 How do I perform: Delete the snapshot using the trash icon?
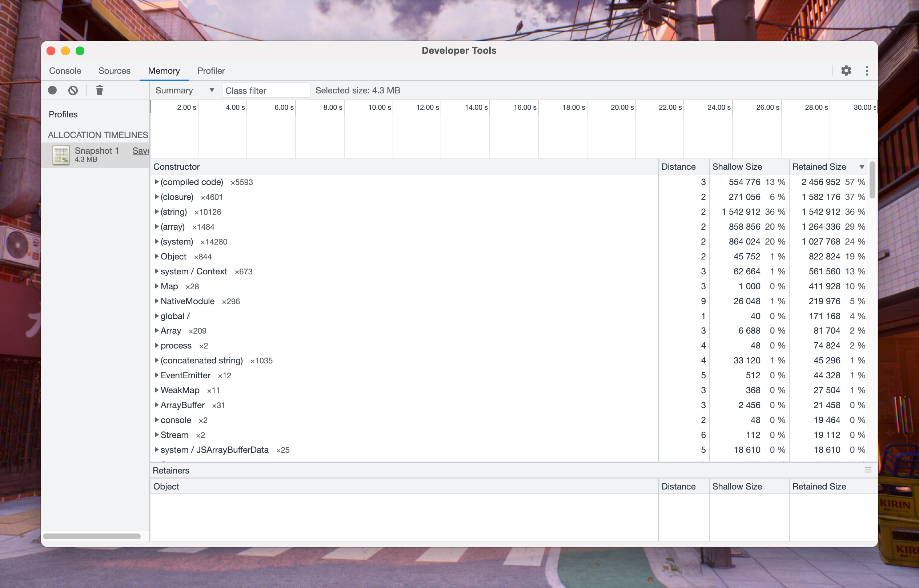(100, 90)
